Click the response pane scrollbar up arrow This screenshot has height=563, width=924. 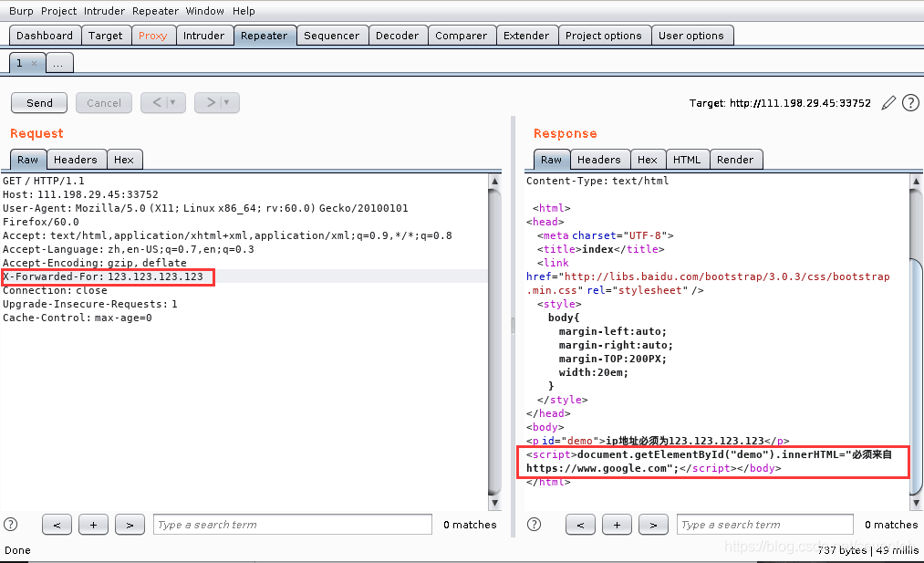(917, 181)
